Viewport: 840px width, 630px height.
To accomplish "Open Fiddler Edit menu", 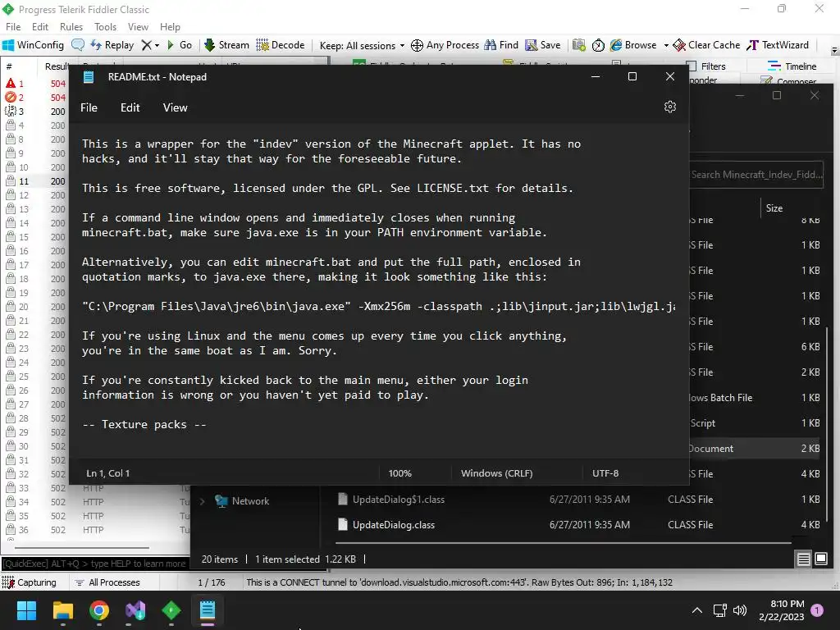I will 40,27.
